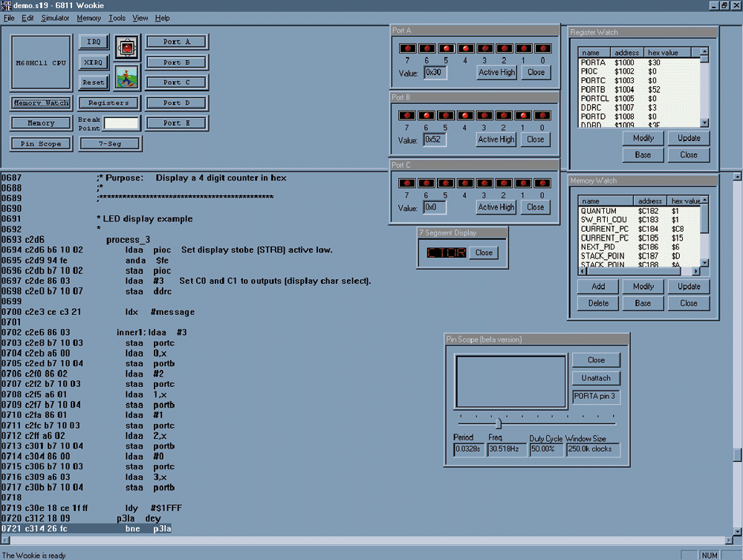Screen dimensions: 743x560
Task: Click the M68HC11 CPU chip block
Action: (41, 63)
